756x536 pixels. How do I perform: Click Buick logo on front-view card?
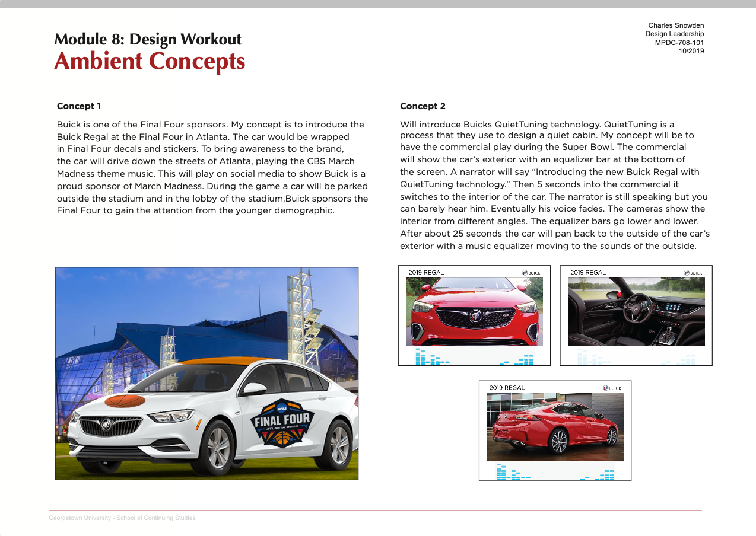[532, 273]
